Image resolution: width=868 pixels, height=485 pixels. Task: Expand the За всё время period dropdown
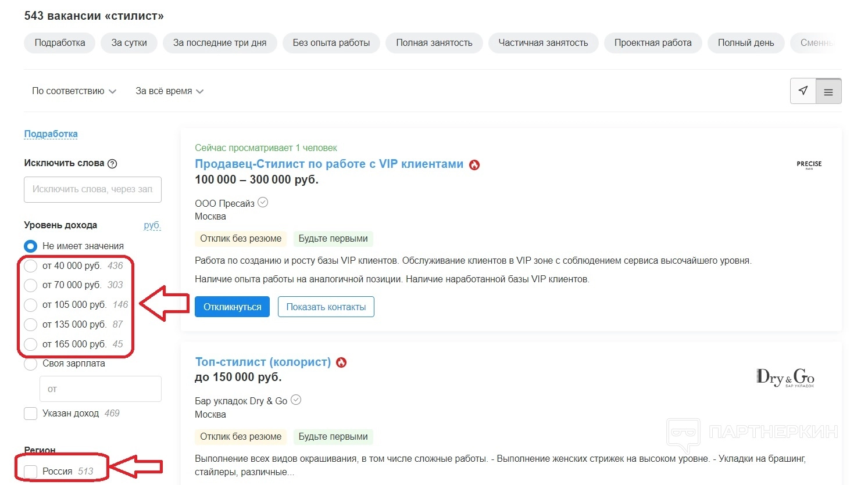coord(169,91)
